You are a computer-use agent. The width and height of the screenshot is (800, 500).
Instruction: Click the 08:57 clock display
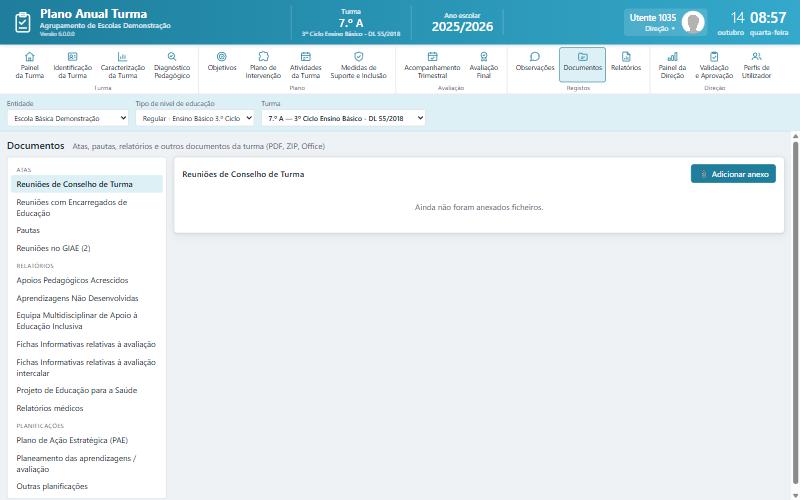(x=768, y=18)
